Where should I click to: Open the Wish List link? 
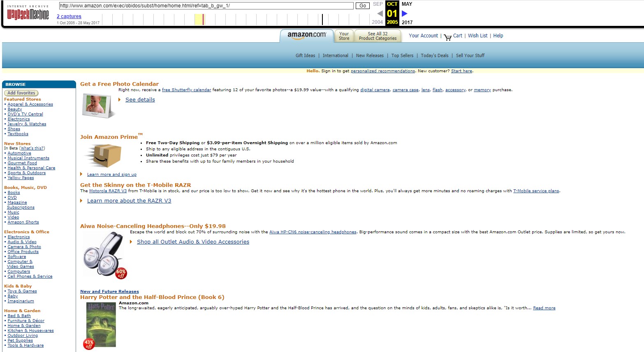477,36
